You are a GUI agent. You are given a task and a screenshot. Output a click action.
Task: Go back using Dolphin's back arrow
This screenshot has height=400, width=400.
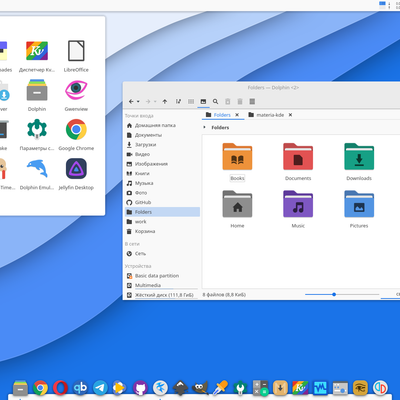pyautogui.click(x=131, y=101)
